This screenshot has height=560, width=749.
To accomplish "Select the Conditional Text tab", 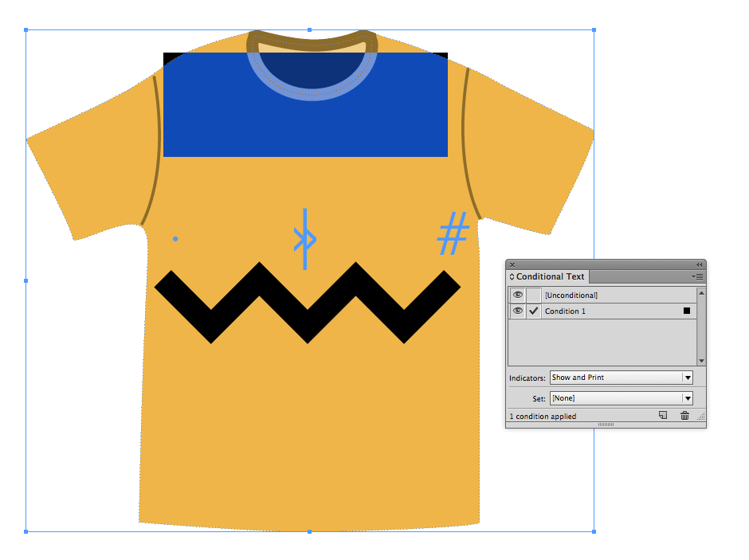I will tap(550, 277).
